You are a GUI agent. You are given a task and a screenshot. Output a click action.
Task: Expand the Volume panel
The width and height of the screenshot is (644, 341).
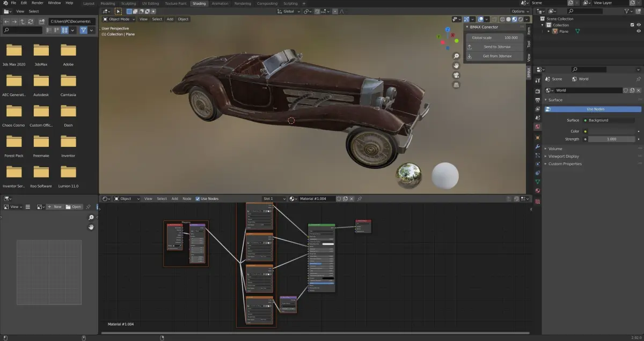(555, 149)
